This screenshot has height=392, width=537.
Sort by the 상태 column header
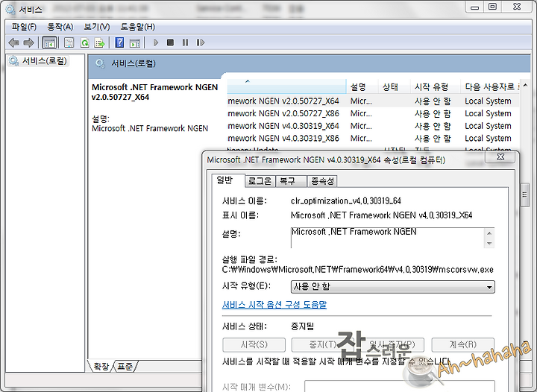coord(394,87)
